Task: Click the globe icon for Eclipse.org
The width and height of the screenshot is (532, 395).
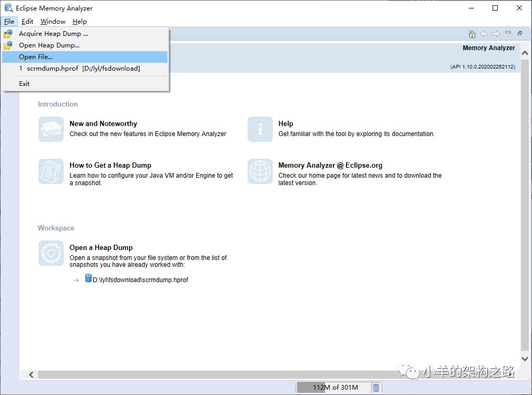Action: click(260, 171)
